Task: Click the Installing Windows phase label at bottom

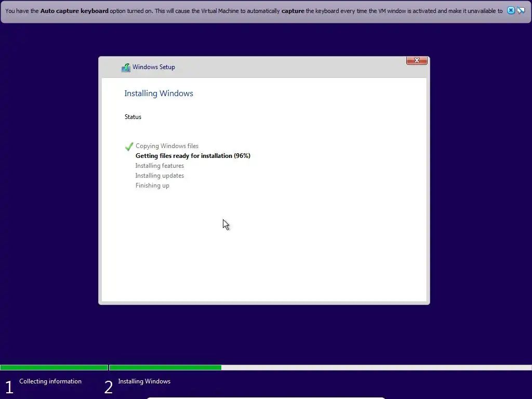Action: [x=144, y=381]
